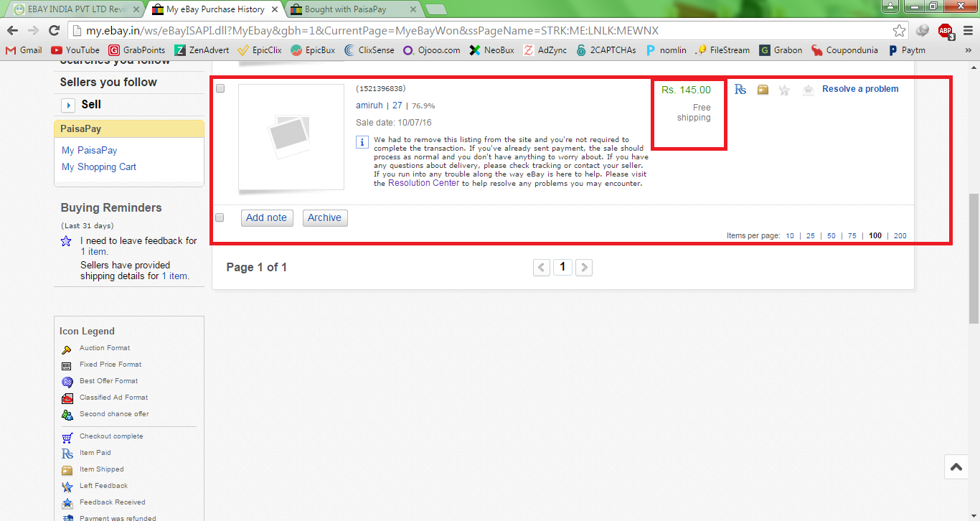Click the Item Shipped box icon
This screenshot has width=980, height=521.
tap(763, 90)
